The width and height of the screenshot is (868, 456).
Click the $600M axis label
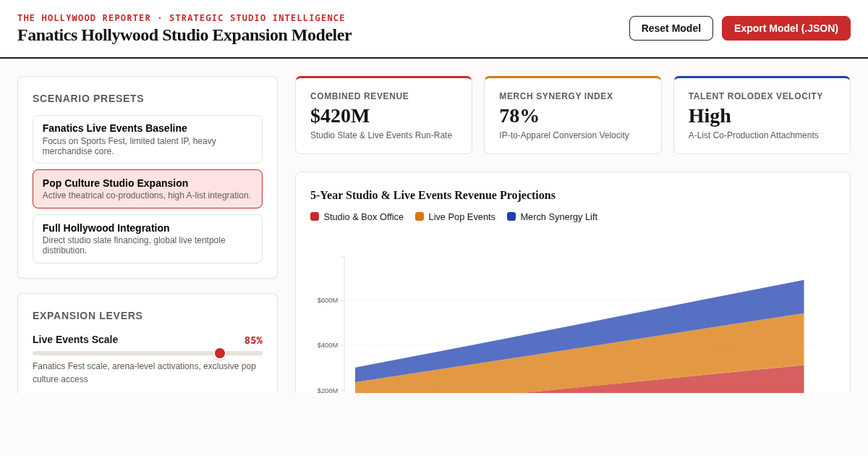327,300
